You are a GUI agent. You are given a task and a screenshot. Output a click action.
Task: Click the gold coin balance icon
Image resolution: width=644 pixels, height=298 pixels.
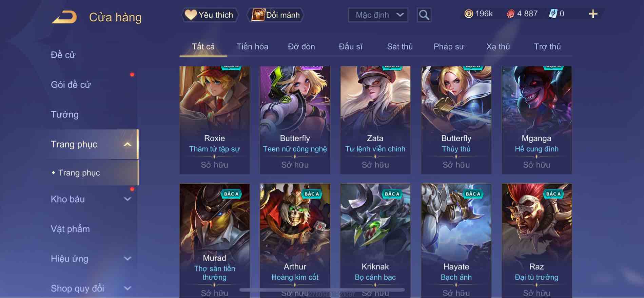(468, 14)
